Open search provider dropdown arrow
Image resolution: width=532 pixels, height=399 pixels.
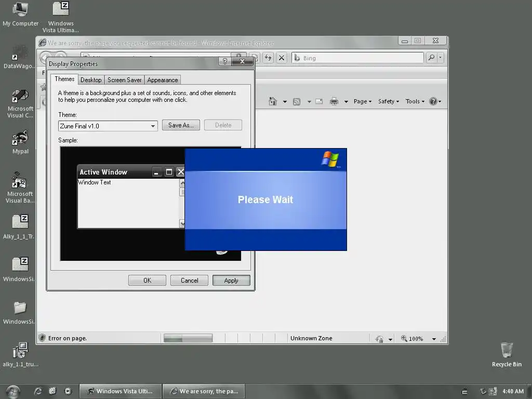(x=440, y=58)
